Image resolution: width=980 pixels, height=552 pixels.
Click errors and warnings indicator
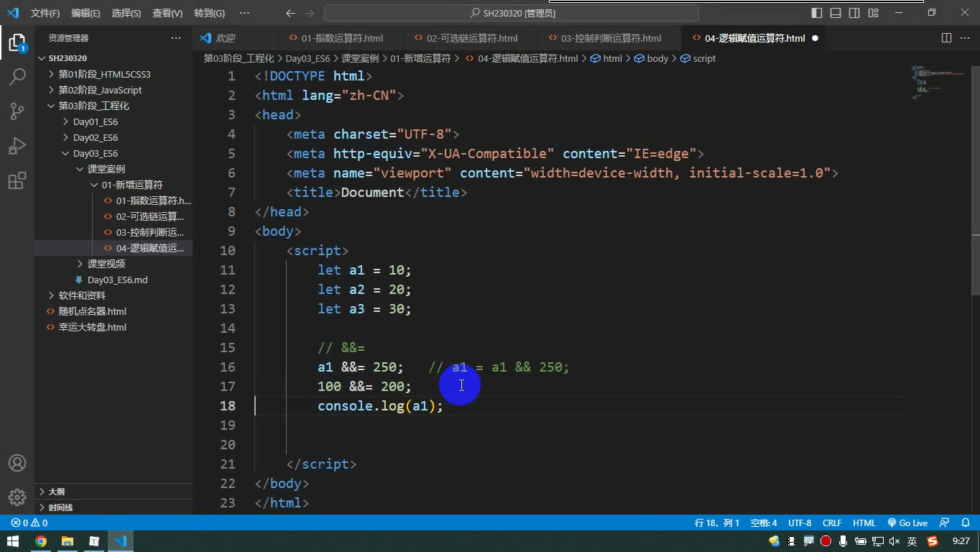29,523
